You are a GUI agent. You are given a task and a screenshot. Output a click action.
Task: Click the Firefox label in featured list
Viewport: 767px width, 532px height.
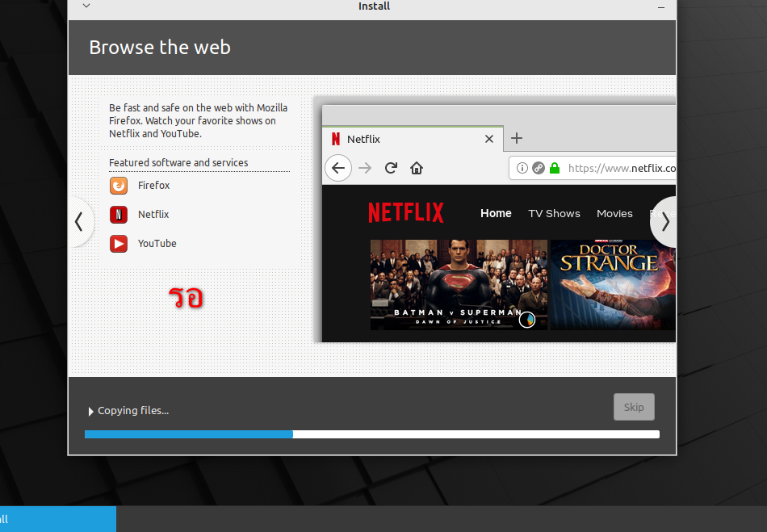tap(153, 186)
